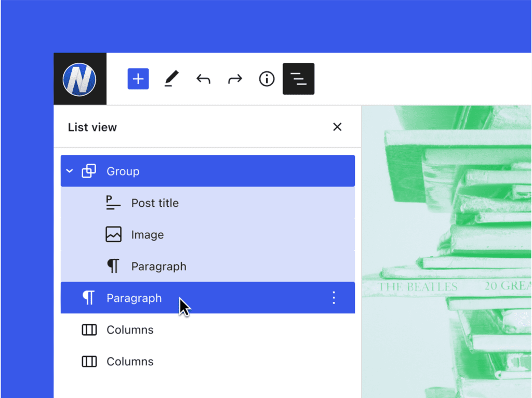Click the Undo arrow

(203, 79)
